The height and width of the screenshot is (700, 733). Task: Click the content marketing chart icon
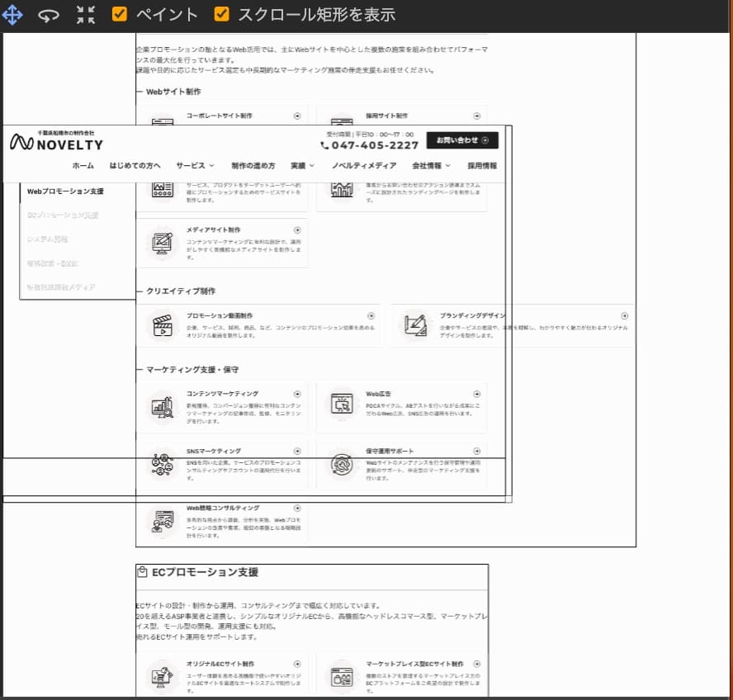pos(163,406)
